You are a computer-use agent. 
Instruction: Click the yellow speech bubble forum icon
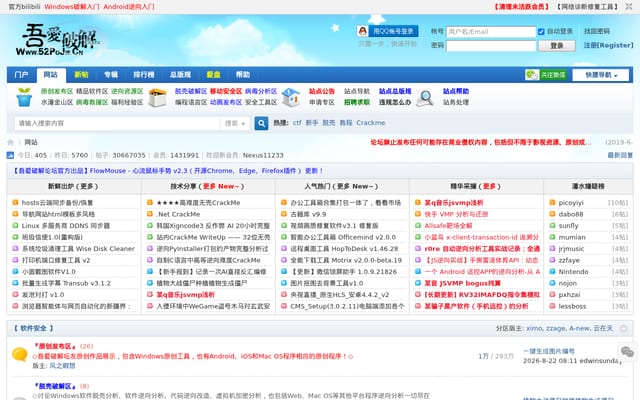point(20,354)
